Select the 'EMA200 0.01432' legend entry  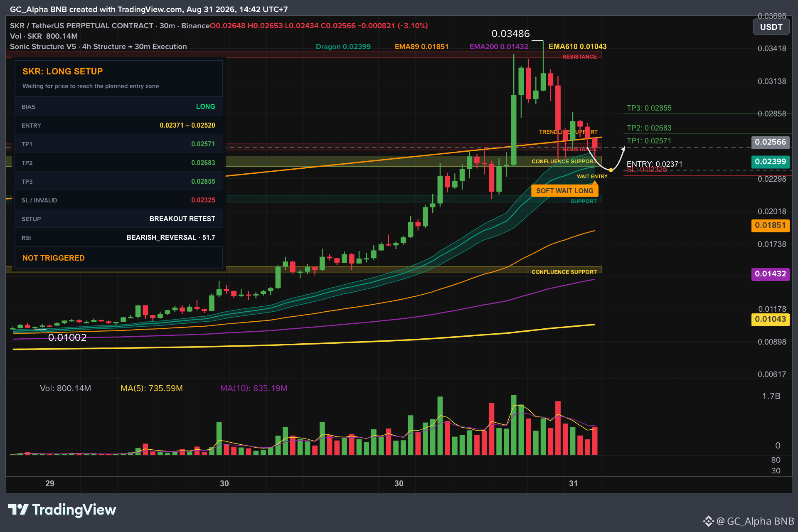pyautogui.click(x=499, y=47)
